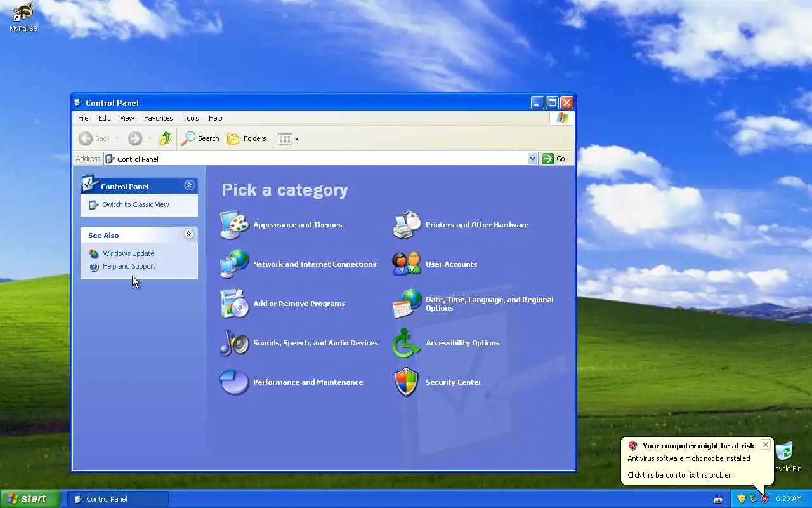The width and height of the screenshot is (812, 508).
Task: Click Sounds, Speech, and Audio Devices icon
Action: point(234,343)
